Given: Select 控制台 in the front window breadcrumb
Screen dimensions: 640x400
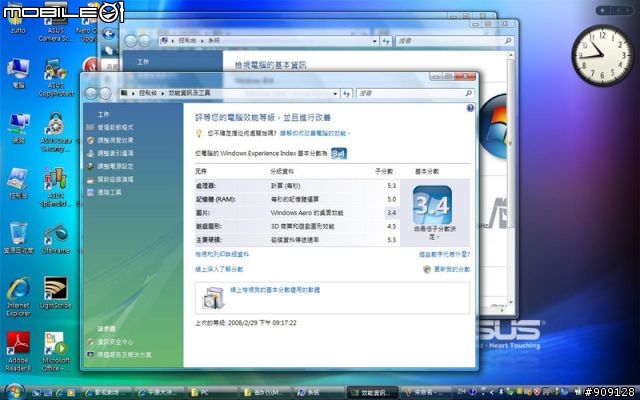Looking at the screenshot, I should point(148,93).
